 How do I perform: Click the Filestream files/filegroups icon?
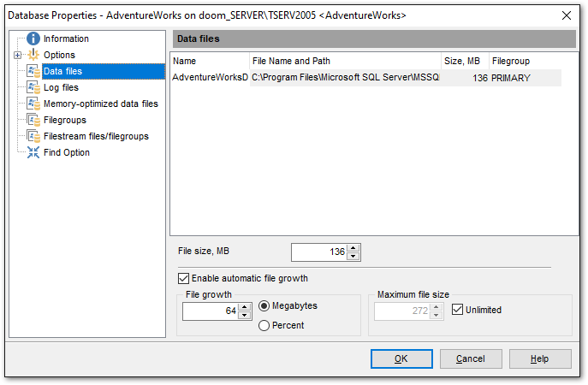pos(33,136)
